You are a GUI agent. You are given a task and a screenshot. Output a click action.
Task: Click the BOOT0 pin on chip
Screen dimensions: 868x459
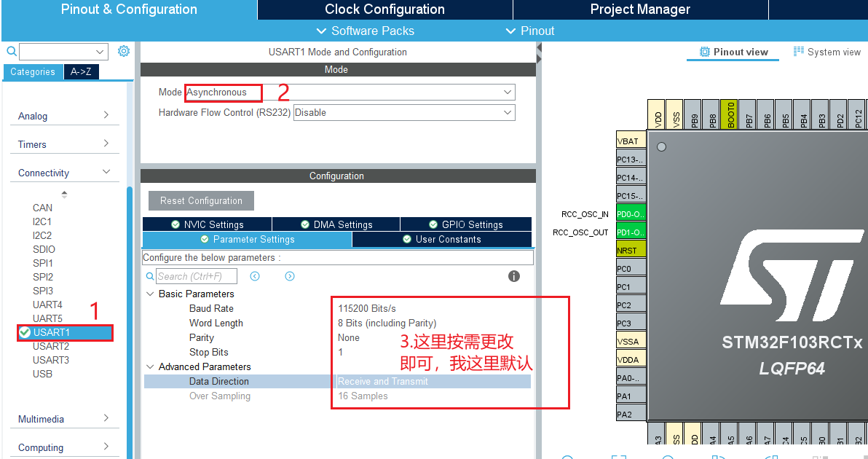[x=730, y=114]
